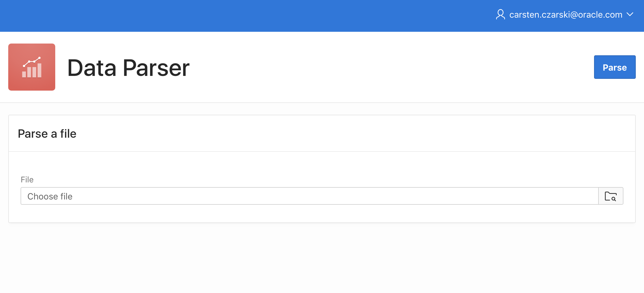The height and width of the screenshot is (293, 644).
Task: Click the Data Parser page title
Action: tap(128, 68)
